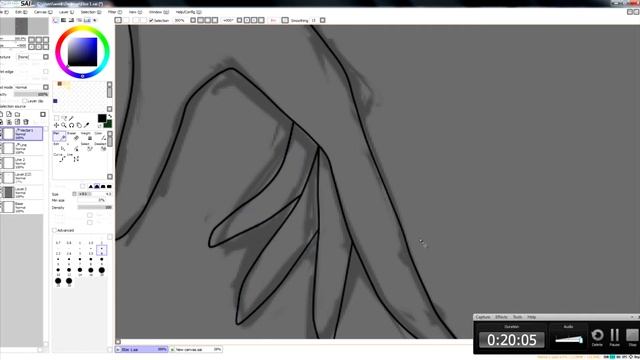The height and width of the screenshot is (360, 640).
Task: Select the Eraser brush tool
Action: coord(73,136)
